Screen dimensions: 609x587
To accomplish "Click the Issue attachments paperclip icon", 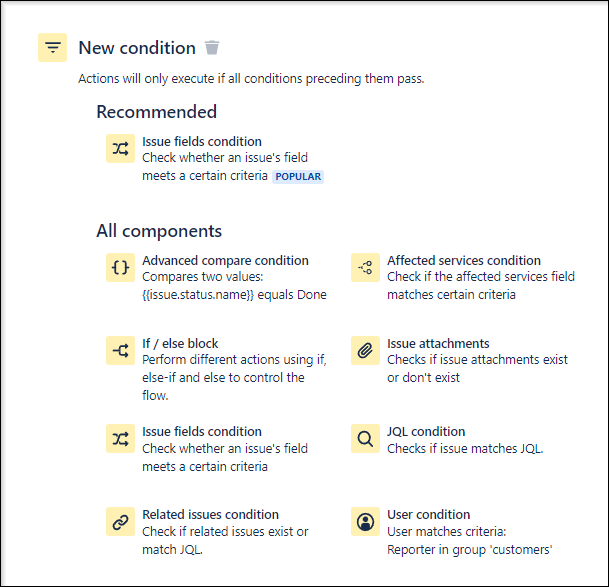I will [x=365, y=350].
